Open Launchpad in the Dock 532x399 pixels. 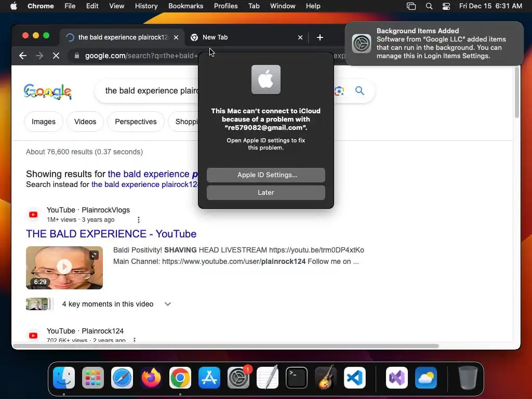(x=93, y=378)
